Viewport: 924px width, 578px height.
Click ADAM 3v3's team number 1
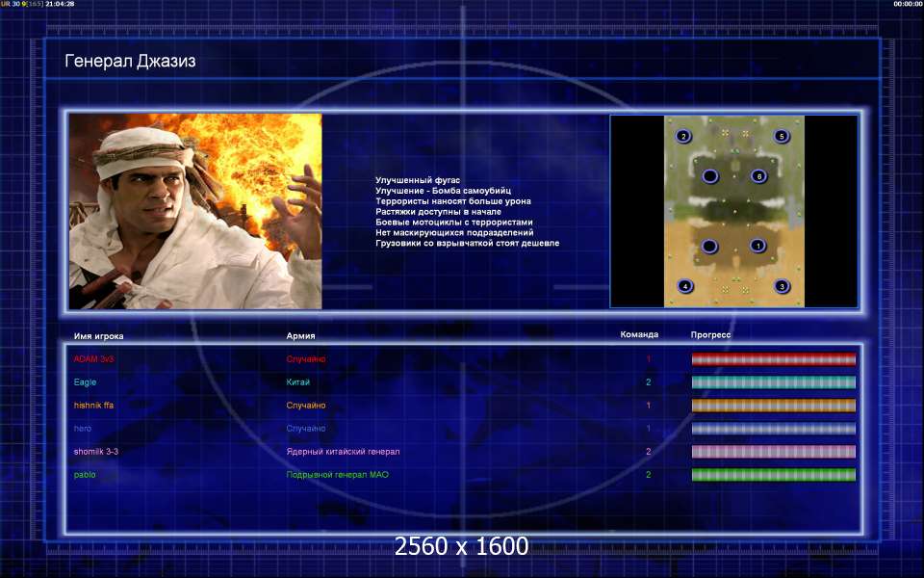tap(649, 358)
